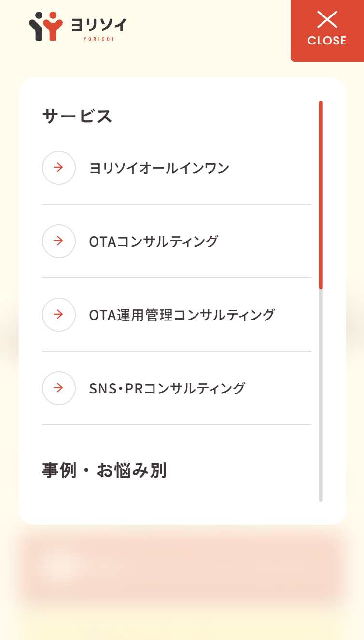Open the SNS・PRコンサルティング menu entry
The height and width of the screenshot is (640, 364).
coord(167,388)
